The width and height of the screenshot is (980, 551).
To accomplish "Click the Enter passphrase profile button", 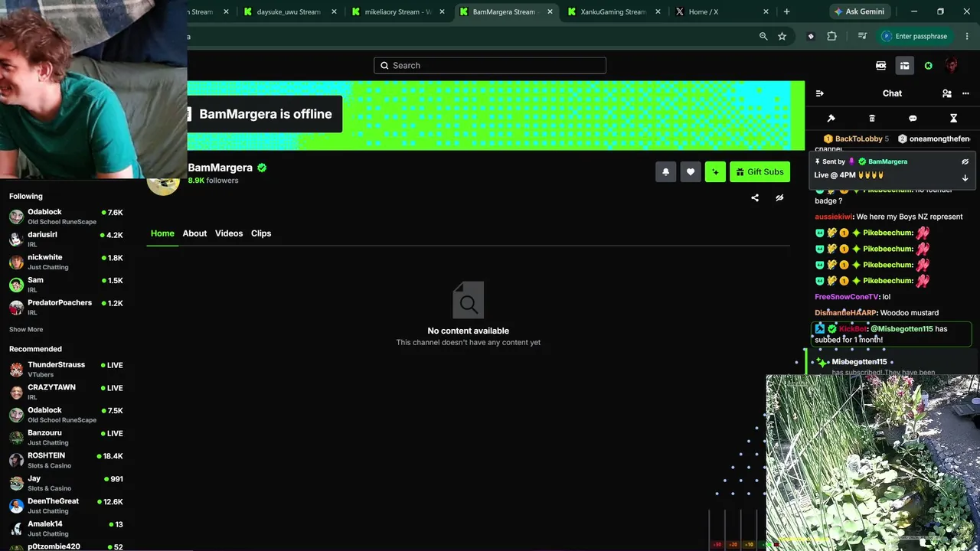I will point(915,36).
